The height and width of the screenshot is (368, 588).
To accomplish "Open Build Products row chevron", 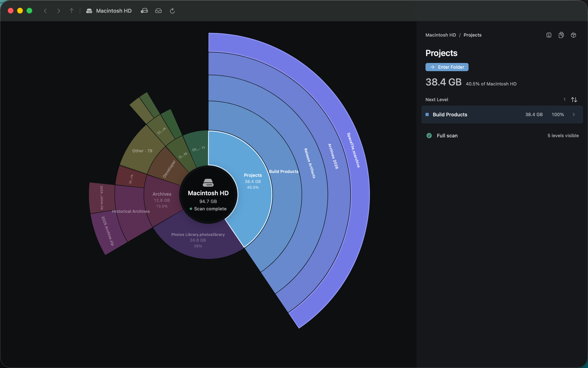I will tap(574, 115).
